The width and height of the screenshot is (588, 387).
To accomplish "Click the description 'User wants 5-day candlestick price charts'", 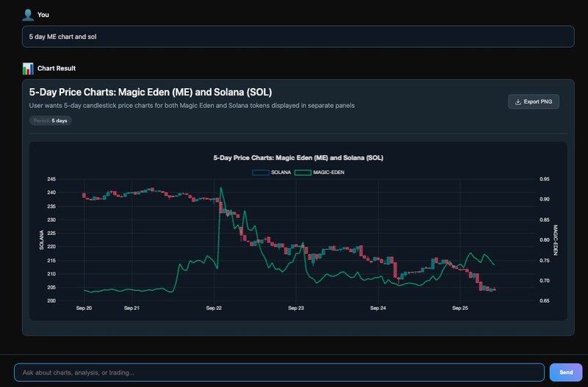I will pos(192,106).
